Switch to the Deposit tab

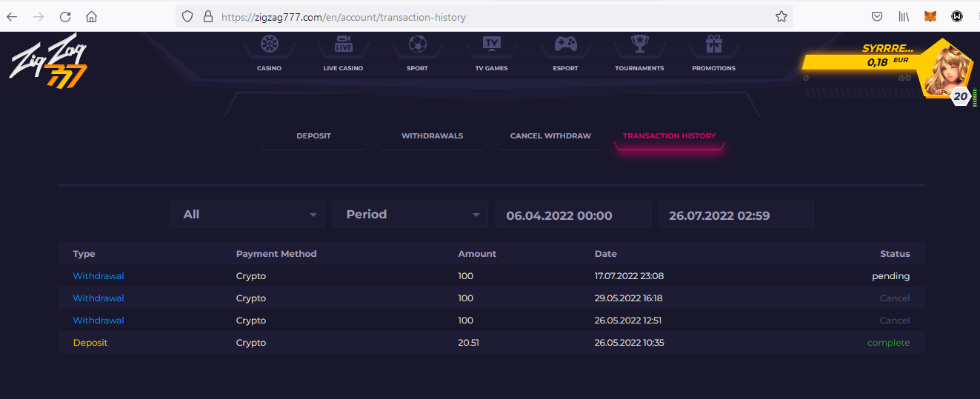click(x=313, y=136)
